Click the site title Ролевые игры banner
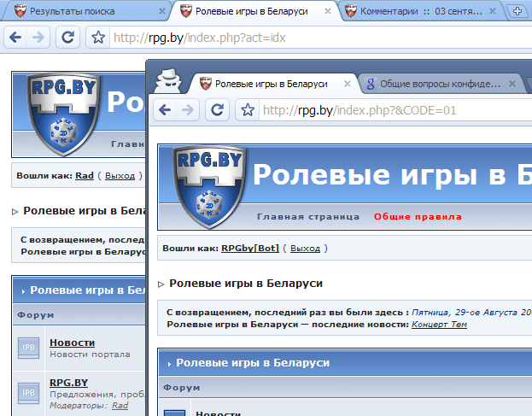The height and width of the screenshot is (416, 532). pyautogui.click(x=393, y=175)
